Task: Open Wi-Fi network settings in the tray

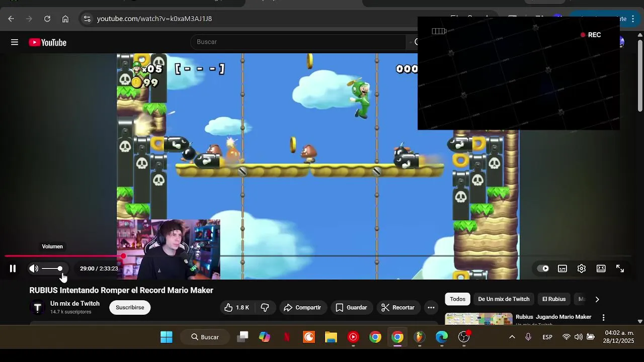Action: 567,337
